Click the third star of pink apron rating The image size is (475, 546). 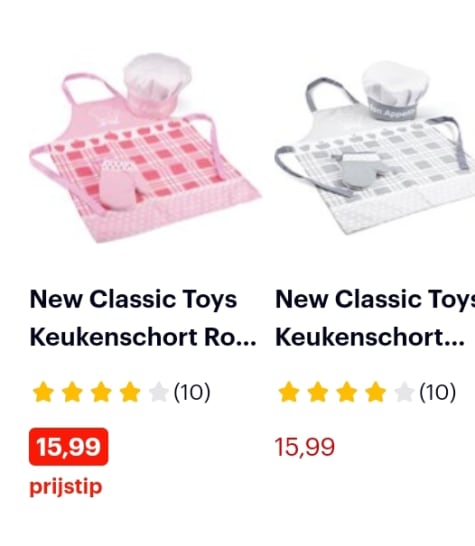(101, 392)
